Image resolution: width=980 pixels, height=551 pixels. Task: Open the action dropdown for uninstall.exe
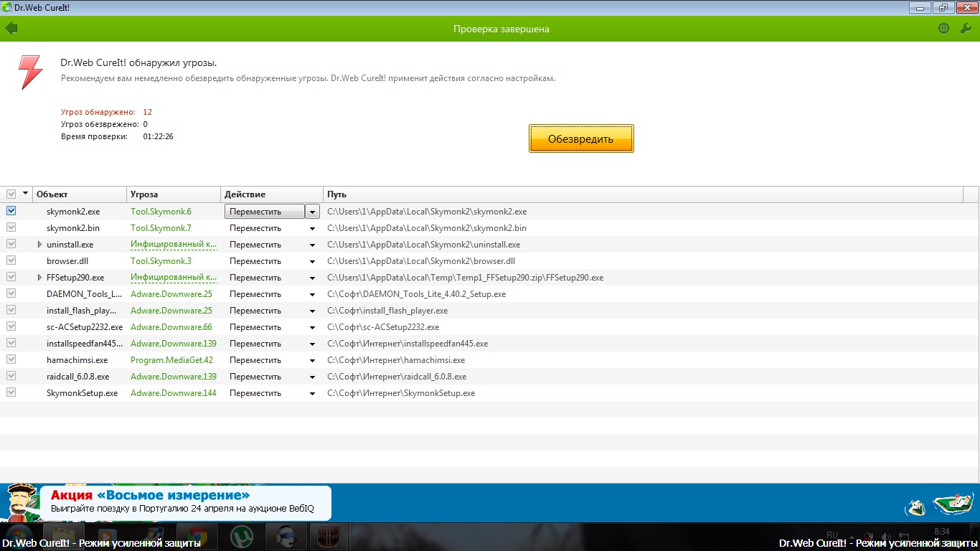point(312,245)
